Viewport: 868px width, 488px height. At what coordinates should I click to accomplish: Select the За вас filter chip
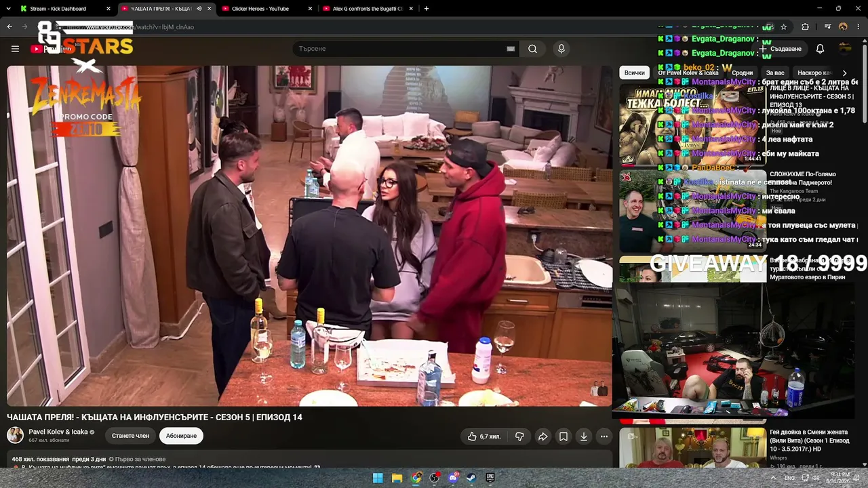pyautogui.click(x=775, y=73)
